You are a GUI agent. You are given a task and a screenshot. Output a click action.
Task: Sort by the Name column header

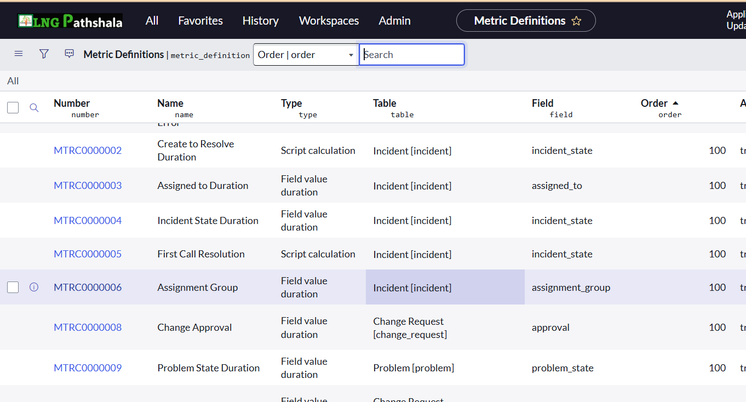point(170,103)
